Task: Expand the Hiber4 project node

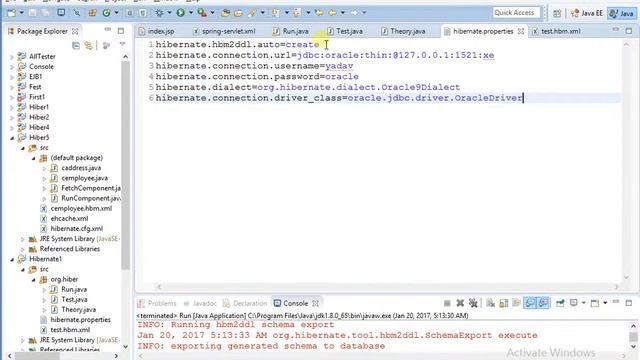Action: tap(12, 128)
